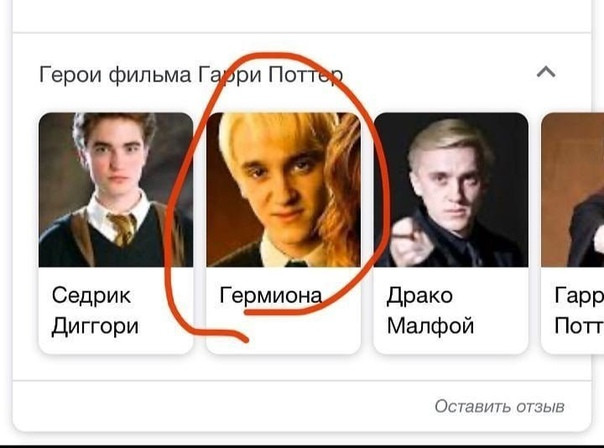The width and height of the screenshot is (604, 448).
Task: Click the striped tie in Седрик Диггори photo
Action: pos(123,229)
